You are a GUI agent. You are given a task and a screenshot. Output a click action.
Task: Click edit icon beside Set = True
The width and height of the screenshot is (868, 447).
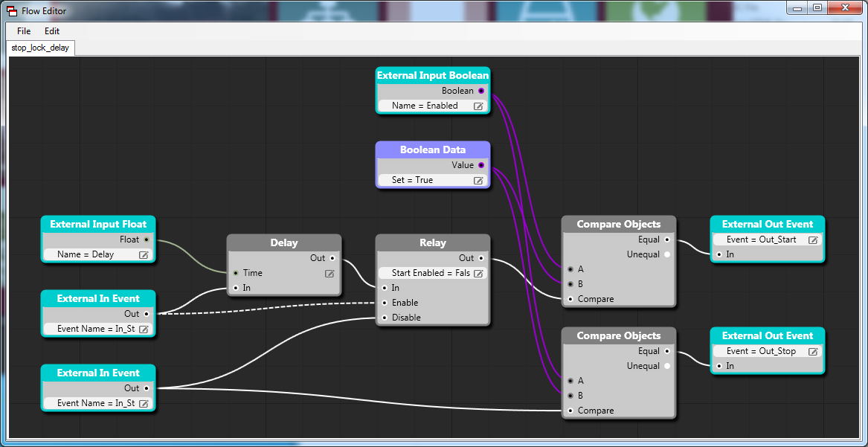pos(478,180)
